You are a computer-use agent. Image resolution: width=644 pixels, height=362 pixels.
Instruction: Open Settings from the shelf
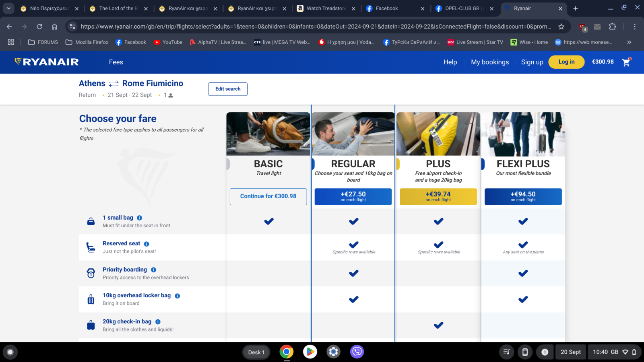[x=333, y=352]
